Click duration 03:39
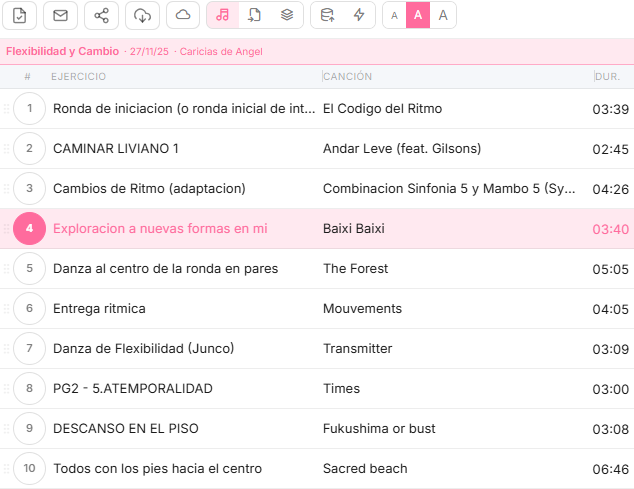The width and height of the screenshot is (634, 489). click(611, 109)
